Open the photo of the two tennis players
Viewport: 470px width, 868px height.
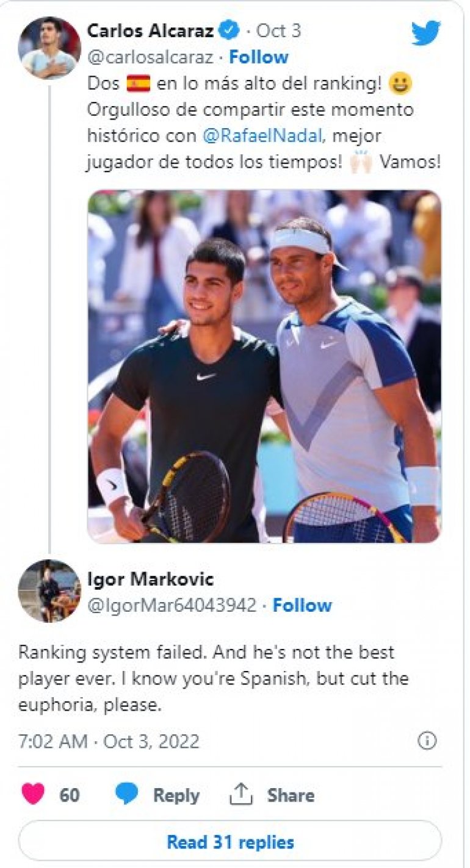[264, 367]
